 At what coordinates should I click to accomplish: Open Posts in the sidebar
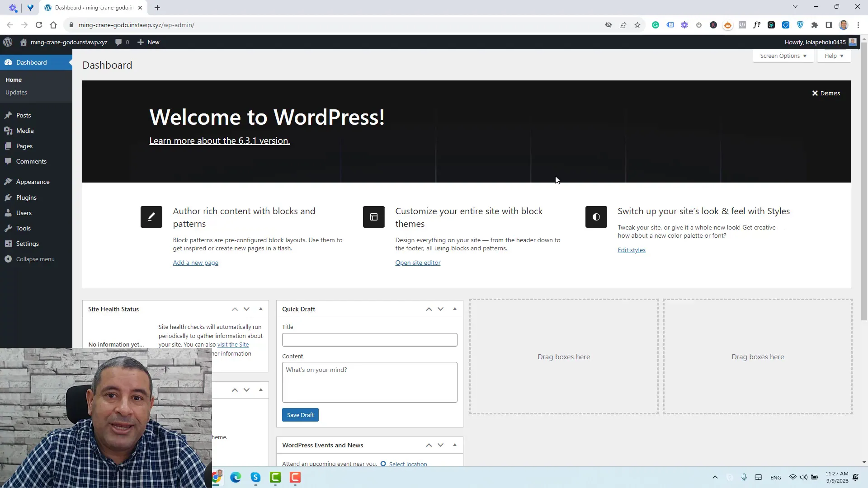[x=24, y=115]
